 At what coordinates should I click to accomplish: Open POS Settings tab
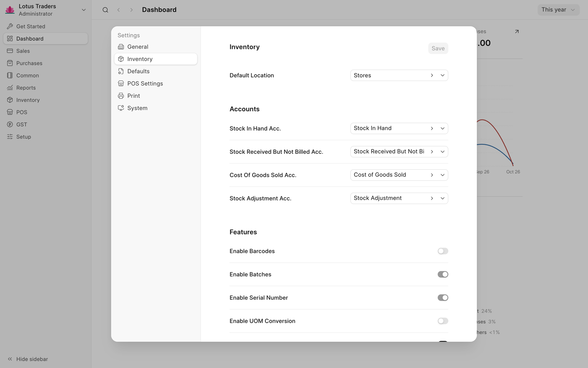(156, 84)
